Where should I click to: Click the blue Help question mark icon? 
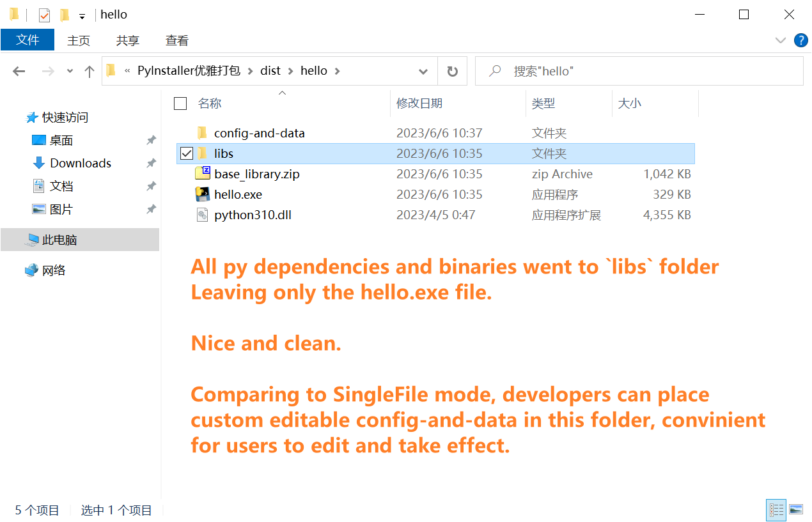pyautogui.click(x=800, y=40)
